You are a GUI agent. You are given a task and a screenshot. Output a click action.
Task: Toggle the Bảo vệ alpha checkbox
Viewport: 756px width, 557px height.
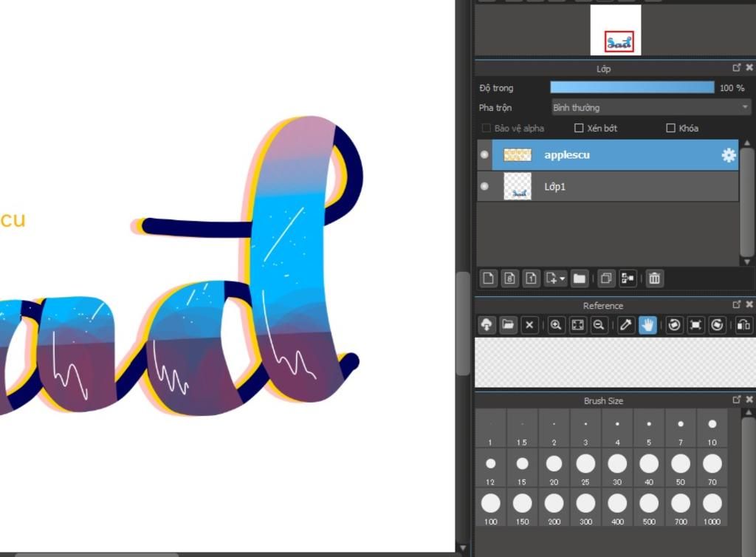487,128
